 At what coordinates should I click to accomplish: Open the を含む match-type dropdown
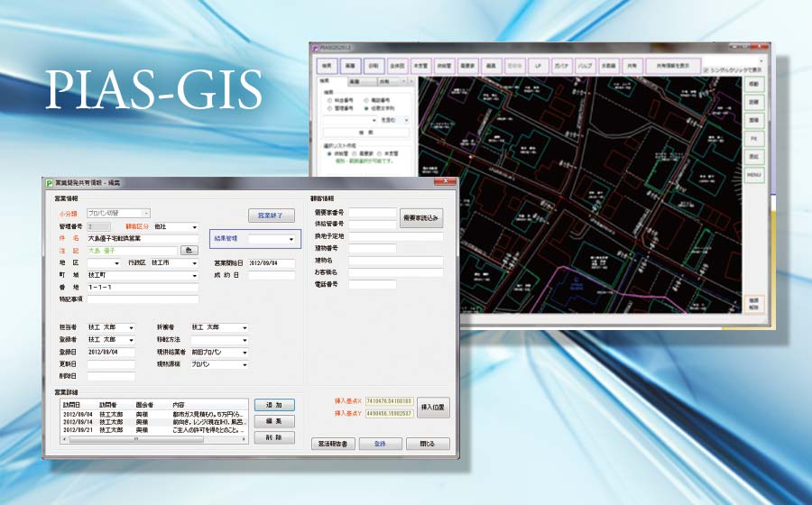coord(395,120)
